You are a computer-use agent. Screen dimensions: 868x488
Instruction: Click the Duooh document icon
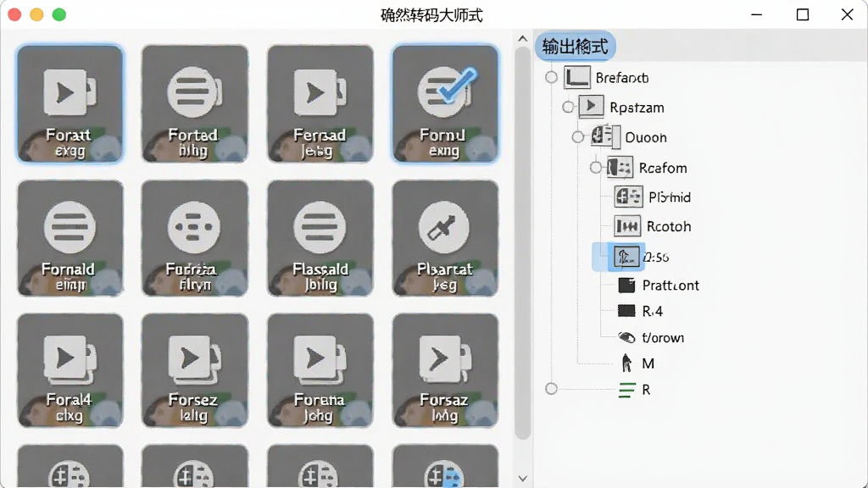tap(604, 136)
